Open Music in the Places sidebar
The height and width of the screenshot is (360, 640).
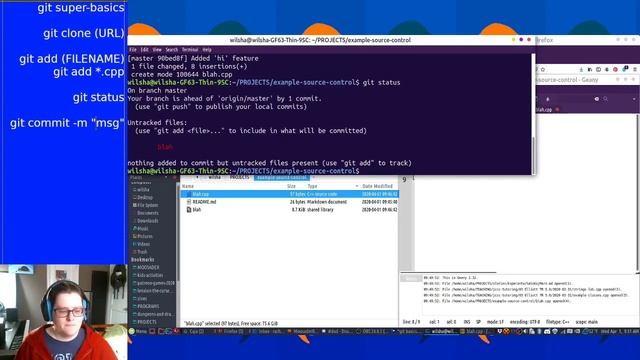(142, 229)
